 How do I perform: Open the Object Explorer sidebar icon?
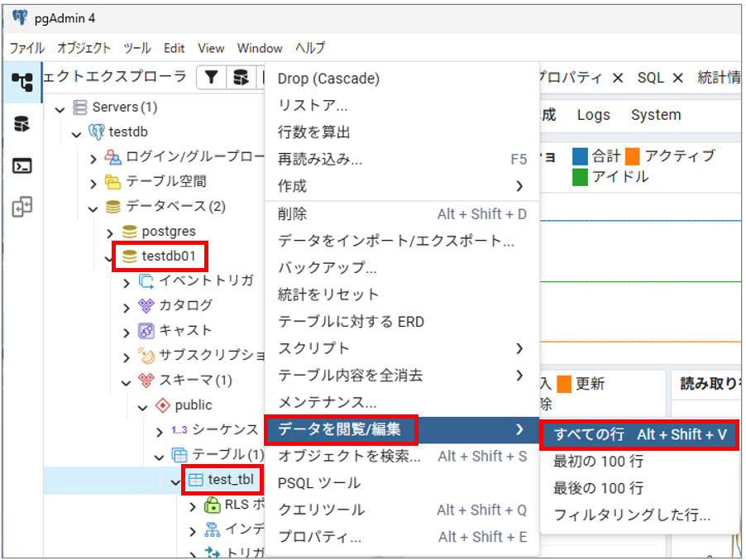pyautogui.click(x=22, y=82)
